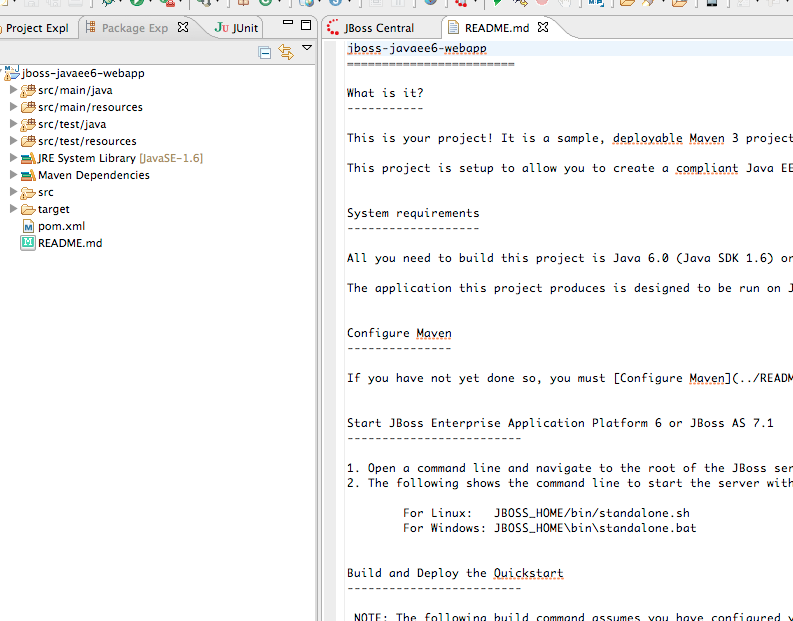793x621 pixels.
Task: Click 'Build and Deploy the Quickstart' heading
Action: 455,573
